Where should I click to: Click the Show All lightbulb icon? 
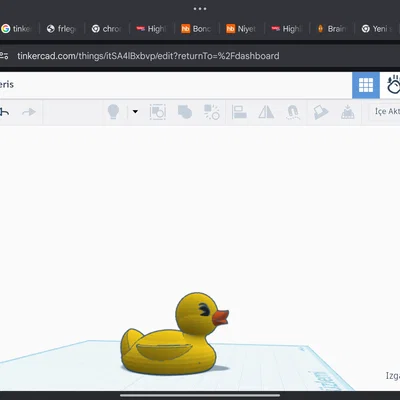113,112
